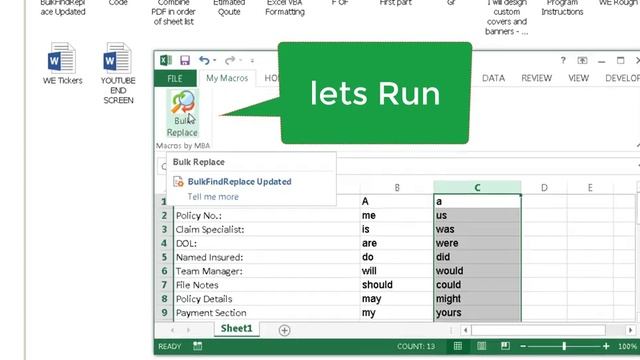Switch to the DATA ribbon tab
The height and width of the screenshot is (360, 640).
493,78
